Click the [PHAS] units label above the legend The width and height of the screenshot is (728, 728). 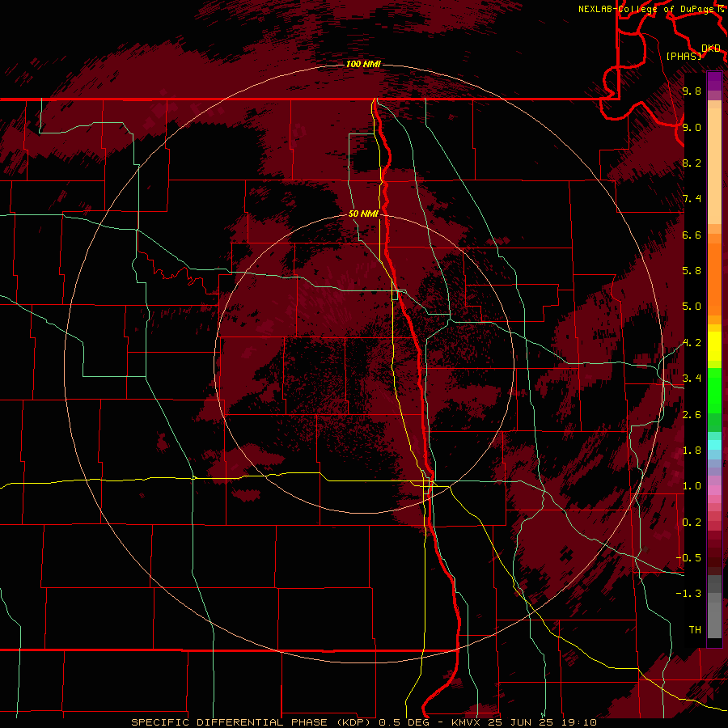click(x=684, y=56)
